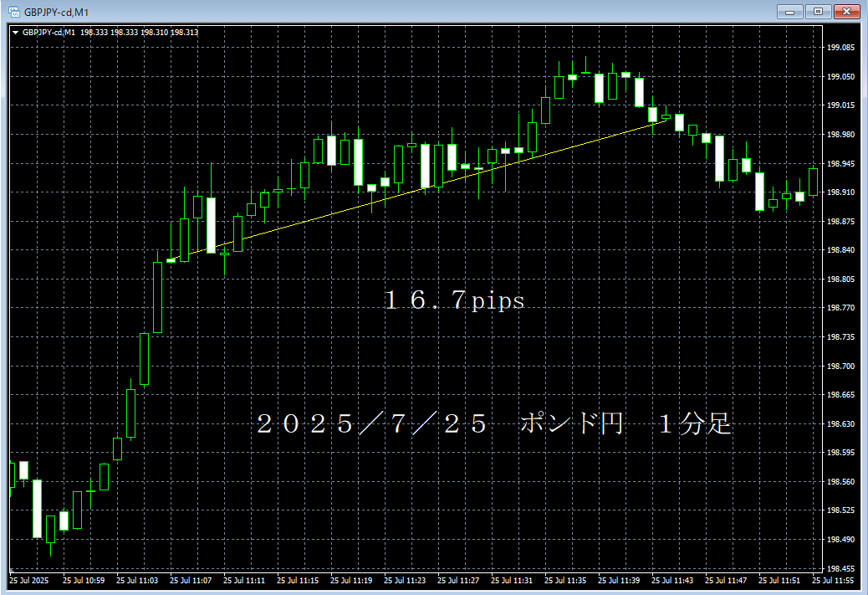Click price level 198.840 on the scale
This screenshot has width=868, height=595.
(840, 250)
